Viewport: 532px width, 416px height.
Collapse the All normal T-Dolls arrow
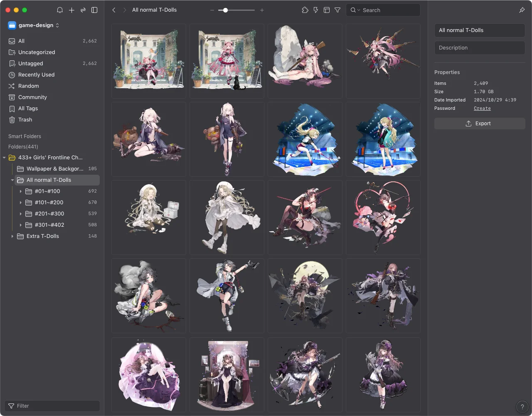(12, 180)
